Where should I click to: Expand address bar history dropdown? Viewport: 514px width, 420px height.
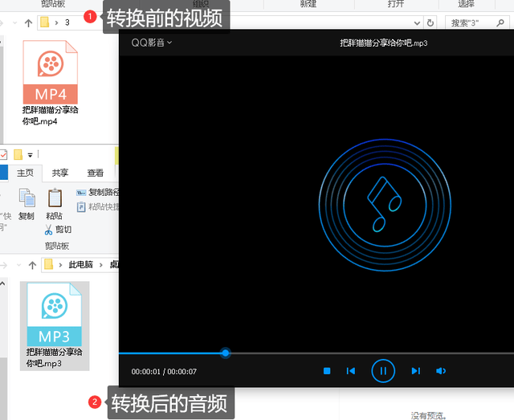tap(417, 23)
